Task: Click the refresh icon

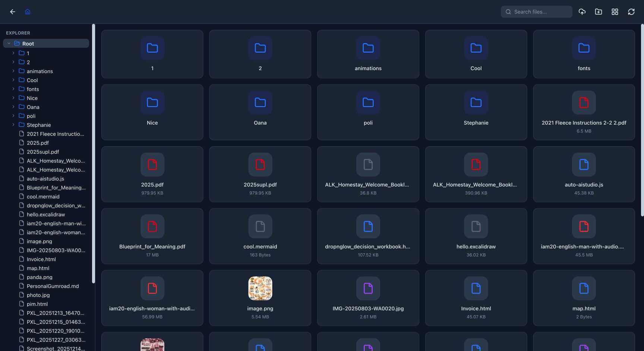Action: click(631, 12)
